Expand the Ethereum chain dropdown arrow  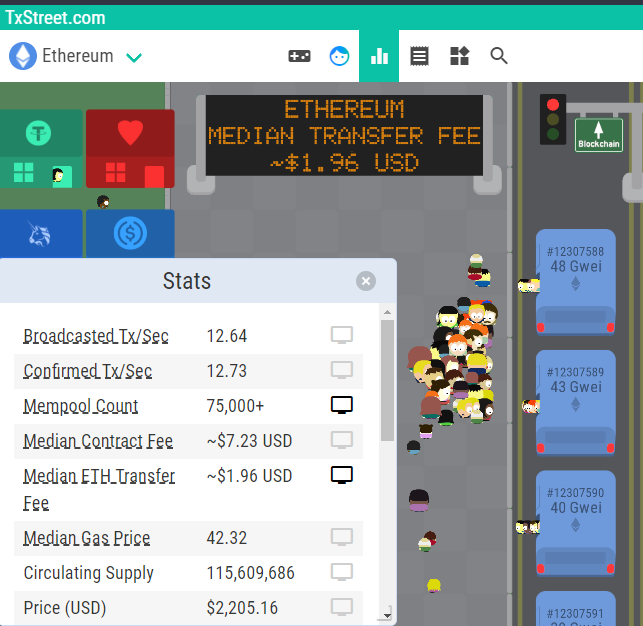coord(134,57)
